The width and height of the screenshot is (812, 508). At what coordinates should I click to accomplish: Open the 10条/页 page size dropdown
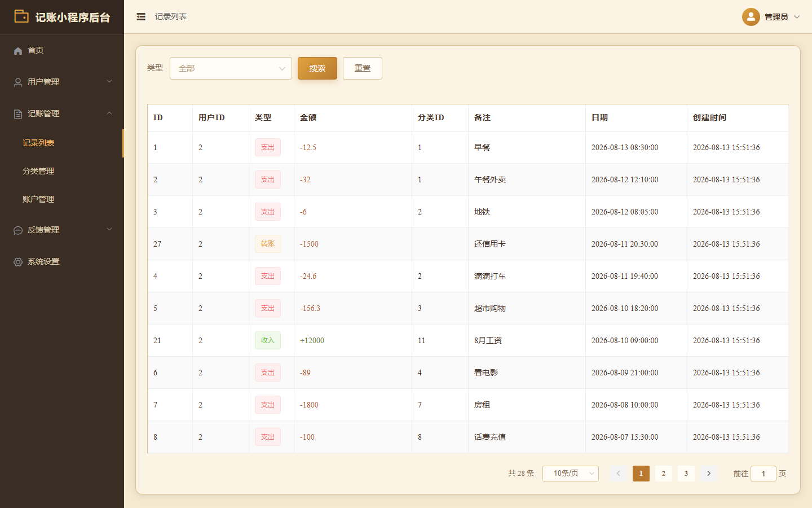click(571, 474)
